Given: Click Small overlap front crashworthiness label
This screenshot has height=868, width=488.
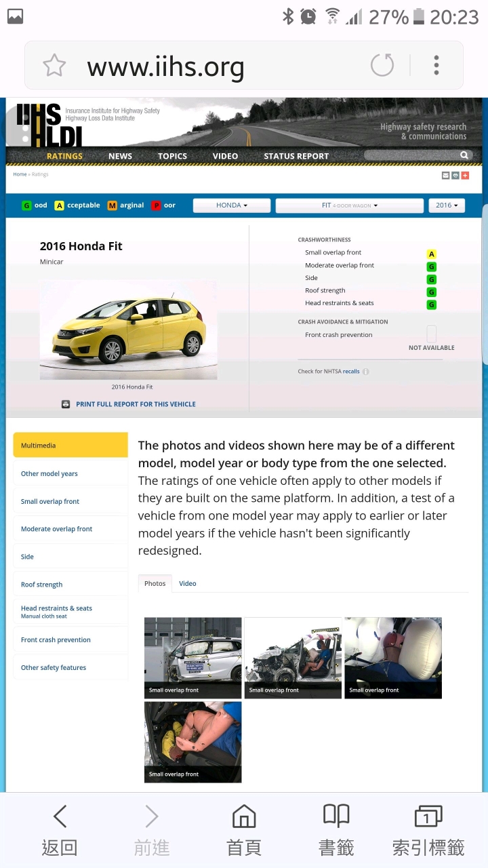Looking at the screenshot, I should click(x=333, y=252).
